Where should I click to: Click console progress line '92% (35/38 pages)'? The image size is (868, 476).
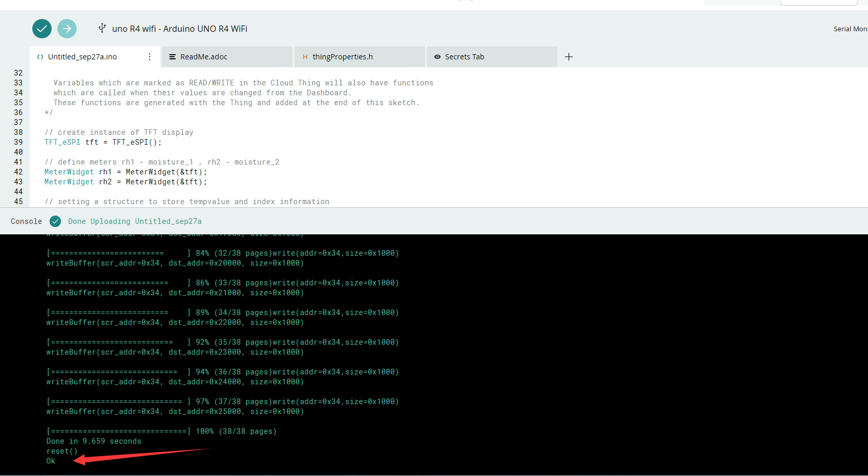(x=223, y=342)
